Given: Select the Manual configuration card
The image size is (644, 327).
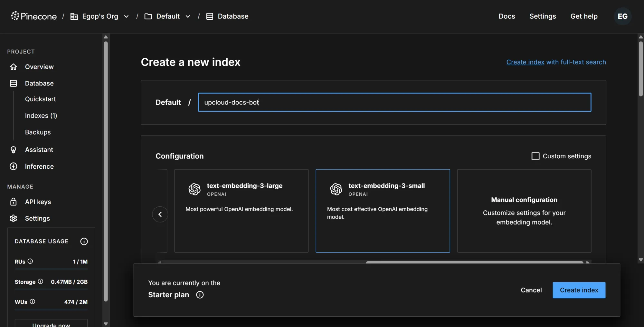Looking at the screenshot, I should tap(524, 211).
